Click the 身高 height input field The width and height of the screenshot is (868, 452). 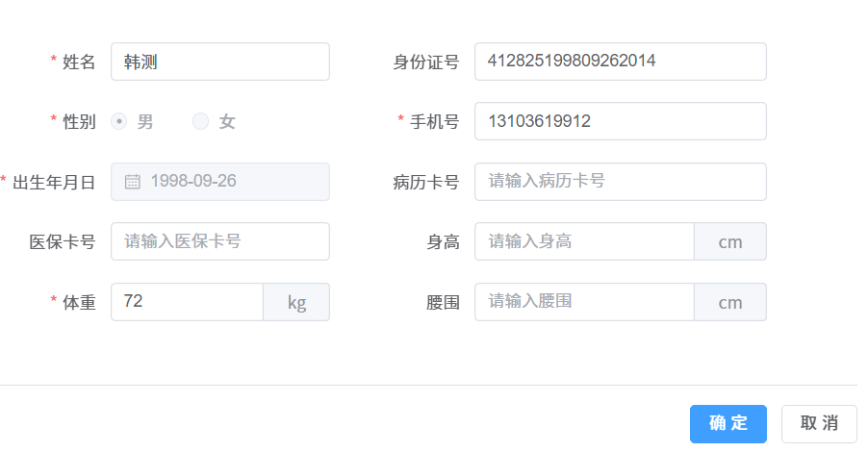(x=584, y=241)
